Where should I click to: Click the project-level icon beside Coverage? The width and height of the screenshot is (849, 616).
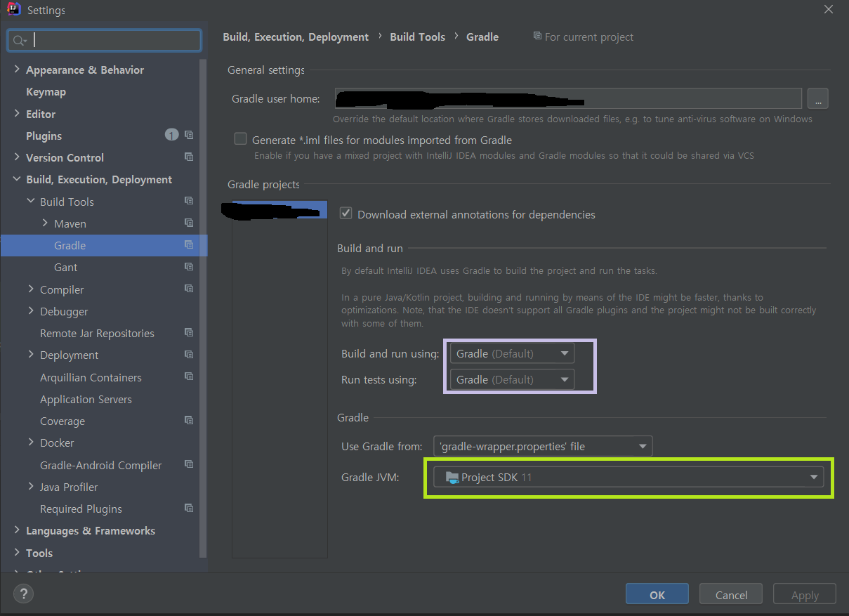click(189, 420)
